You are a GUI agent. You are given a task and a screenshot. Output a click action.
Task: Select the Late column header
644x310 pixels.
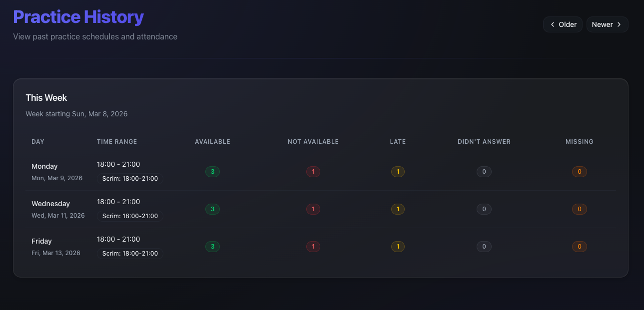(398, 141)
